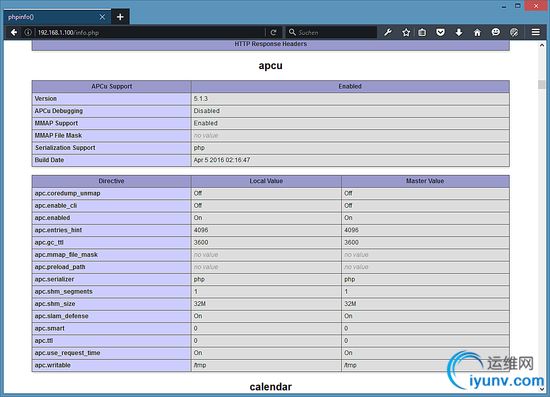Close the phpinfo() tab
550x397 pixels.
pos(102,17)
